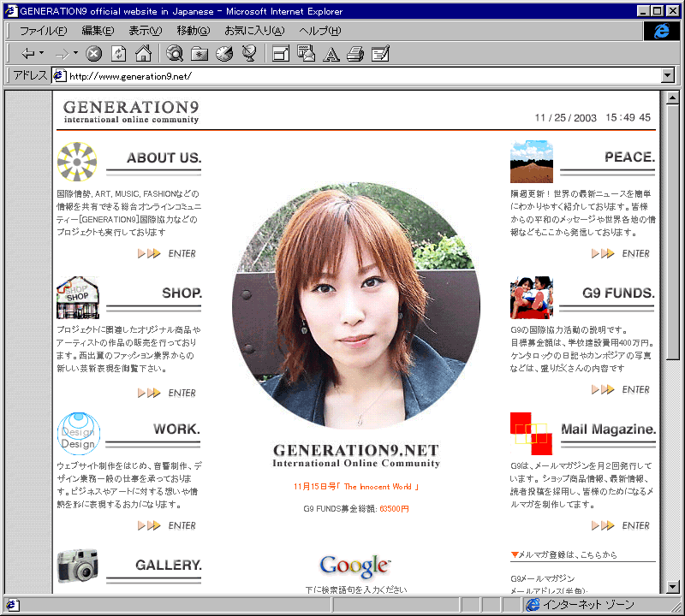Click the GALLERY camera icon
This screenshot has width=685, height=616.
tap(78, 566)
